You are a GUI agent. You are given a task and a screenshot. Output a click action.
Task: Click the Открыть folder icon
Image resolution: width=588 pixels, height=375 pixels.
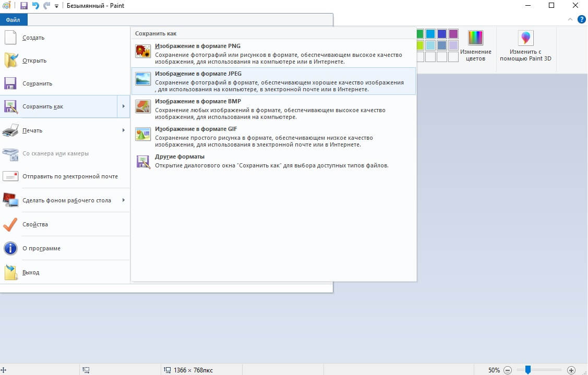(11, 61)
